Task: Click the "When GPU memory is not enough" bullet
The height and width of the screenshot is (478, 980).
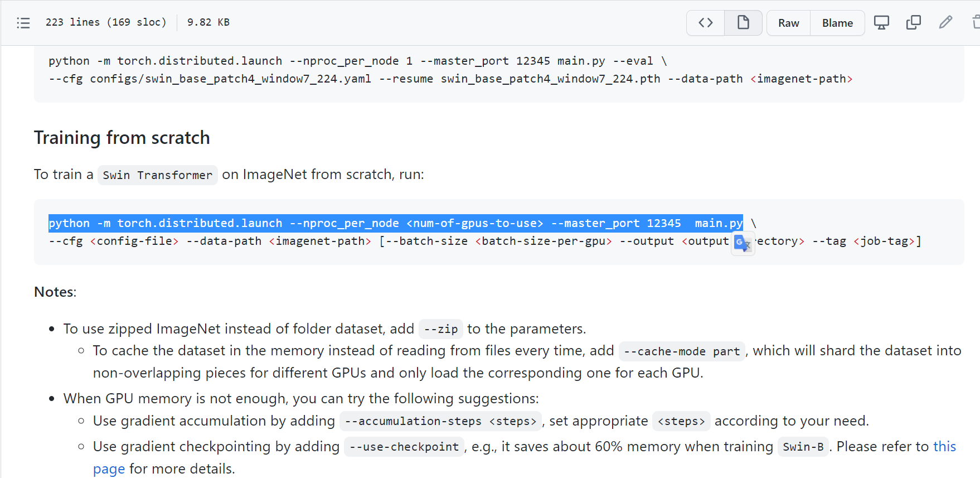Action: [301, 399]
